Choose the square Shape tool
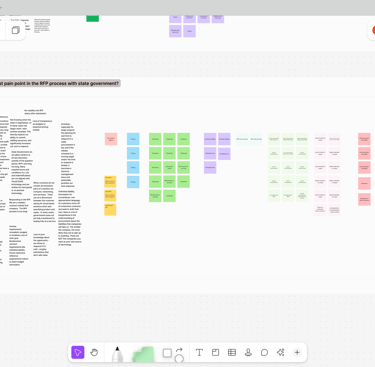This screenshot has width=375, height=367. (x=167, y=353)
